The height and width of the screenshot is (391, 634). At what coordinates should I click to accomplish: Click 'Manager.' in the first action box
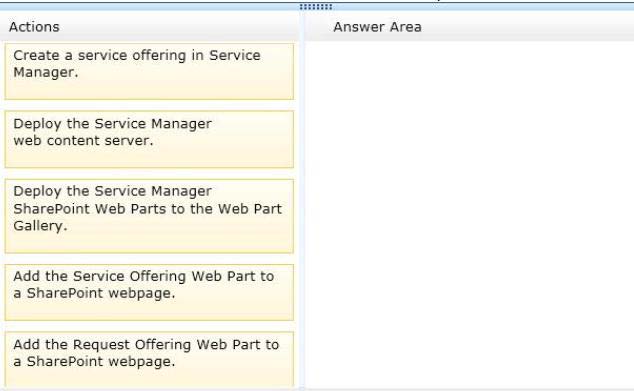point(46,72)
